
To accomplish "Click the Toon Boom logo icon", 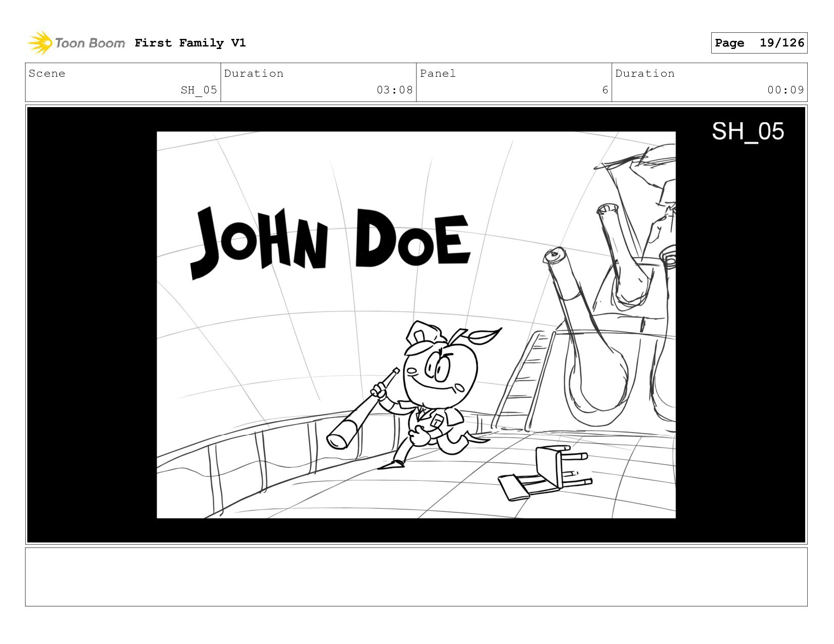I will (40, 43).
